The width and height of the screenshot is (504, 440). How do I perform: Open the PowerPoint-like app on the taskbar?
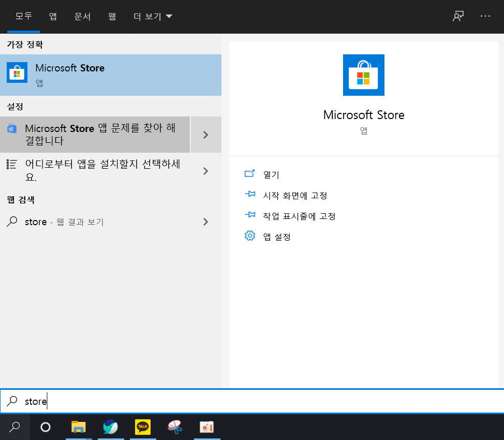point(207,427)
